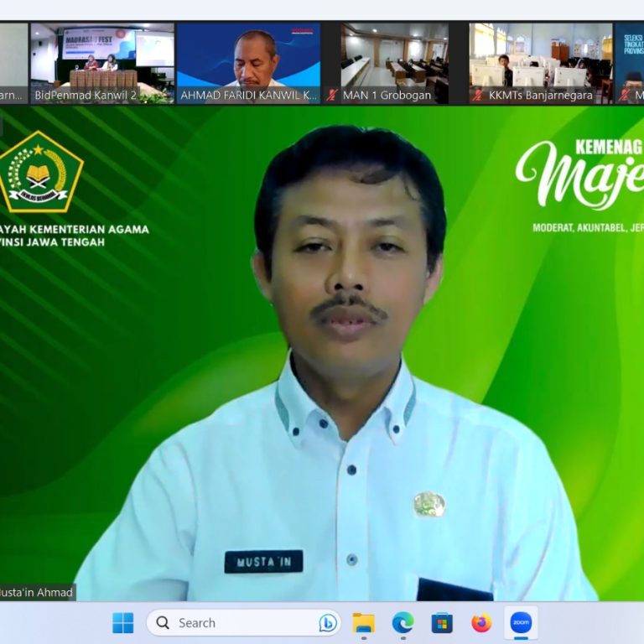
Task: Launch Firefox from taskbar
Action: click(x=481, y=623)
